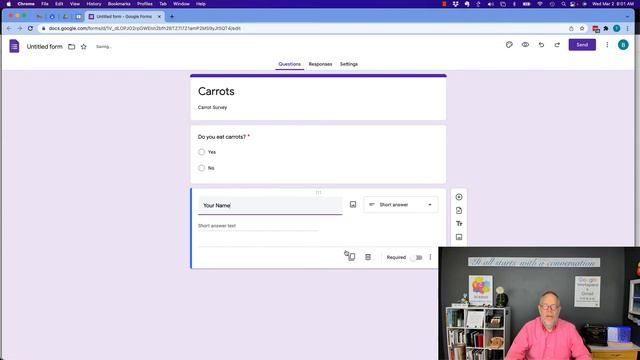
Task: Open a new browser tab
Action: click(x=172, y=16)
